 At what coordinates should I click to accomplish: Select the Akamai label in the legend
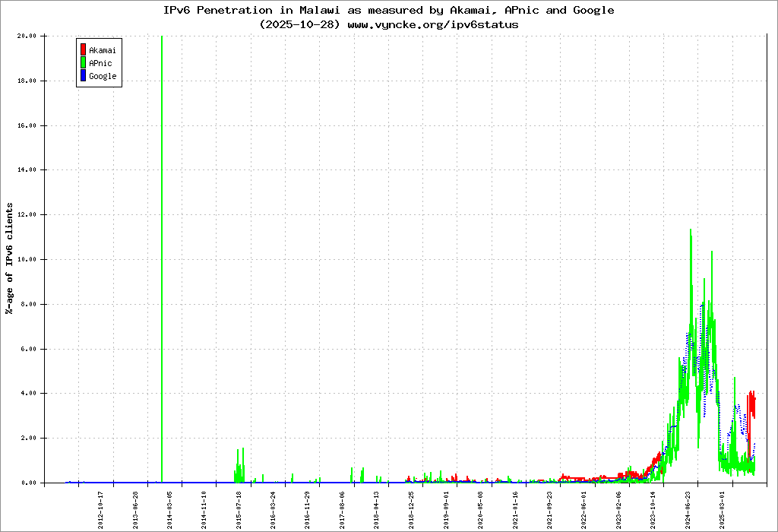(101, 50)
